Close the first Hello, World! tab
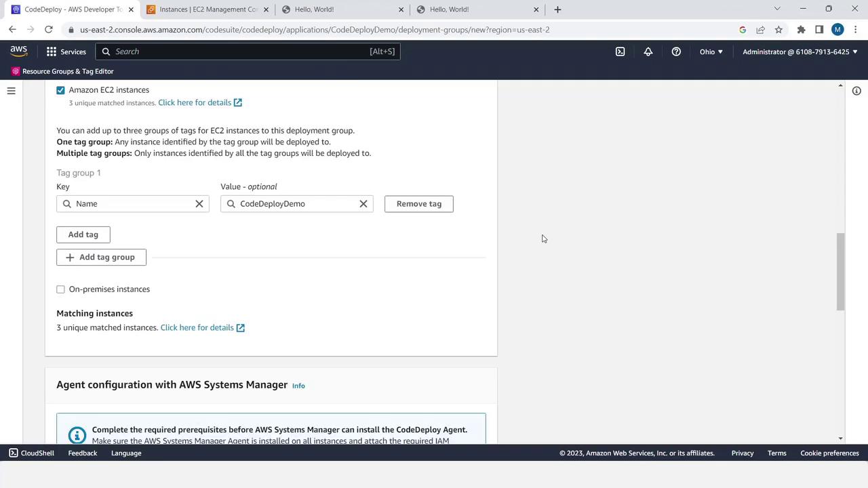This screenshot has width=868, height=488. pyautogui.click(x=401, y=9)
